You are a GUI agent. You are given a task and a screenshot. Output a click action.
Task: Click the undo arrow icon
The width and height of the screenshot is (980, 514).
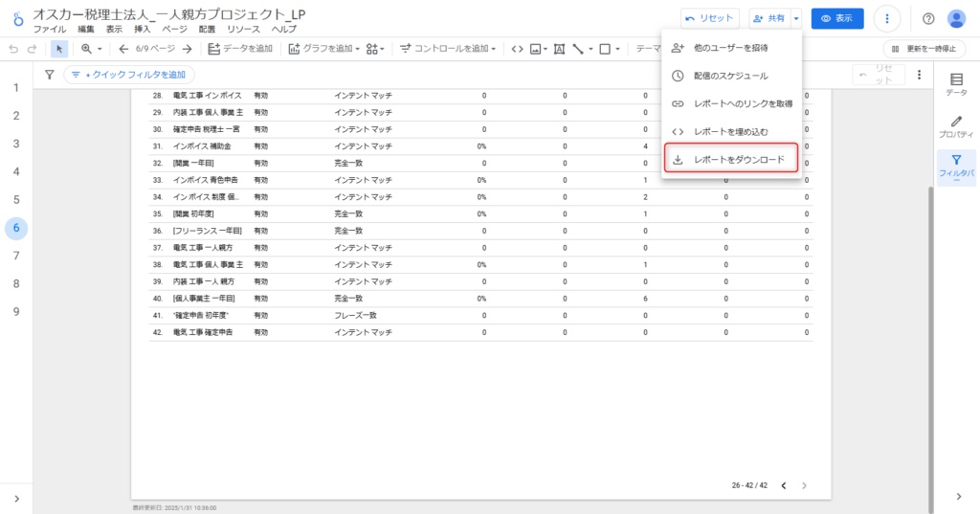pos(13,48)
